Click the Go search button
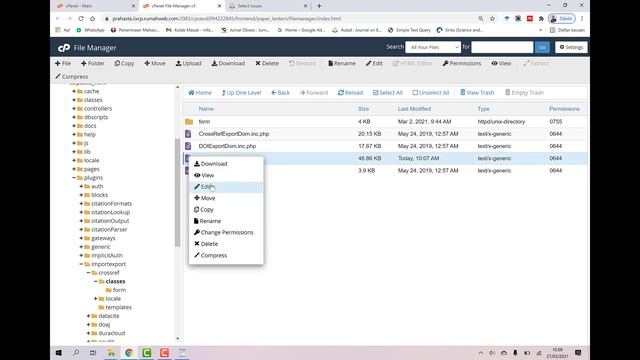The image size is (640, 360). (x=542, y=47)
